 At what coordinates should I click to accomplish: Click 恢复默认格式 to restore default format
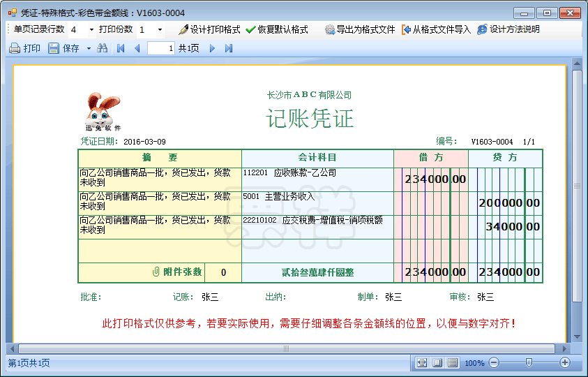tap(277, 30)
